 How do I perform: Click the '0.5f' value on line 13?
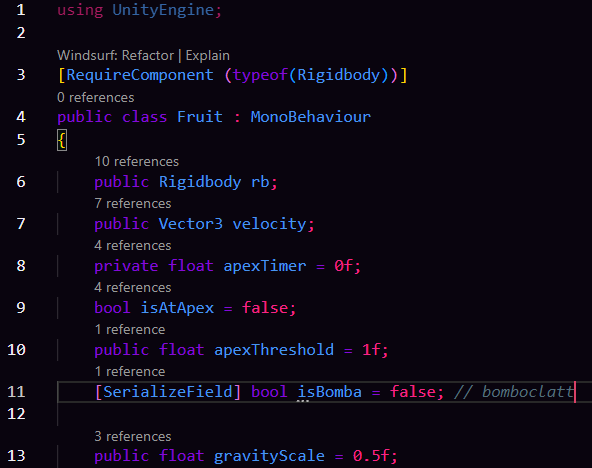pyautogui.click(x=371, y=456)
